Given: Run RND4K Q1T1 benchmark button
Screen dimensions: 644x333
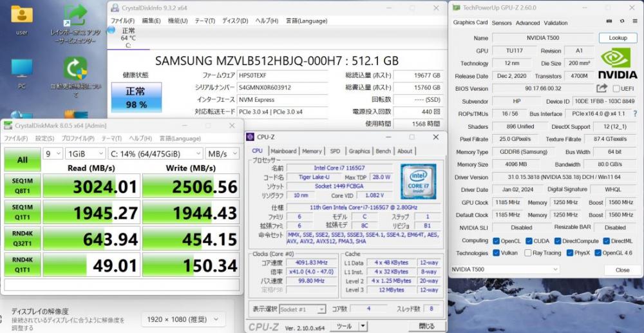Looking at the screenshot, I should 23,265.
